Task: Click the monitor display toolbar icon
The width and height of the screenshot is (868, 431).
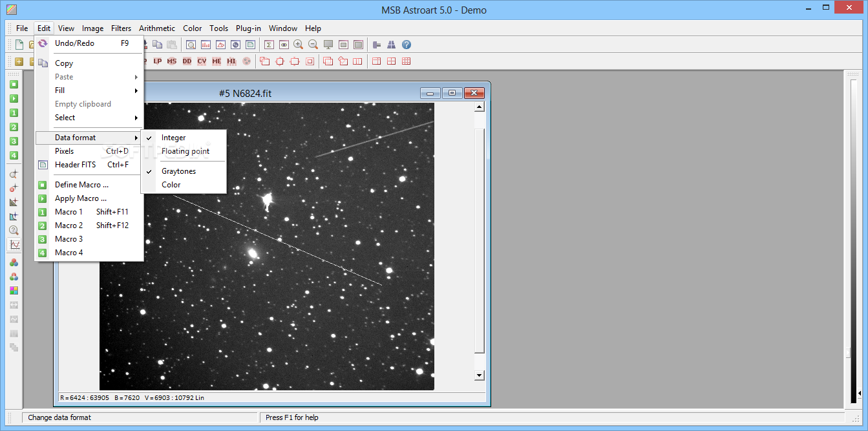Action: [328, 45]
